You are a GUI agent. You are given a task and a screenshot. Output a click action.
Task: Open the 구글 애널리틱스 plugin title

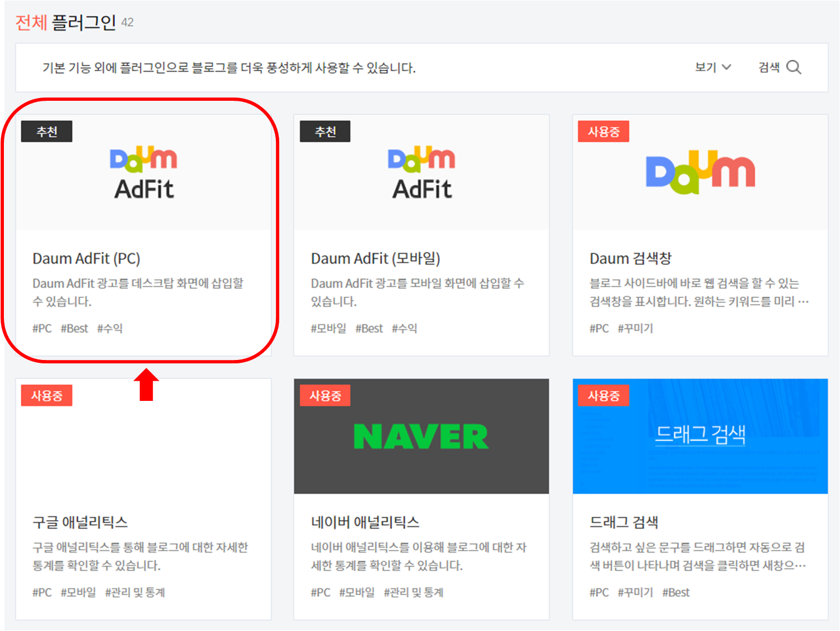pos(80,522)
